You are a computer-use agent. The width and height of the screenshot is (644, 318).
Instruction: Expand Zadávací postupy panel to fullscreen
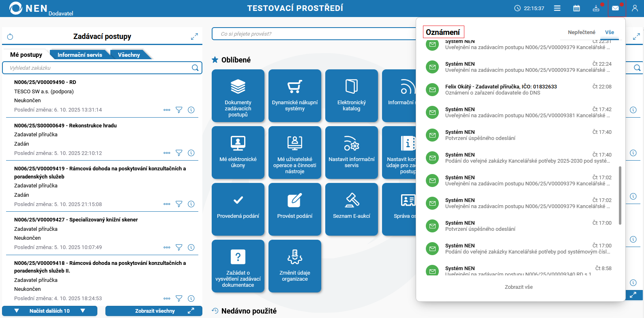point(194,37)
